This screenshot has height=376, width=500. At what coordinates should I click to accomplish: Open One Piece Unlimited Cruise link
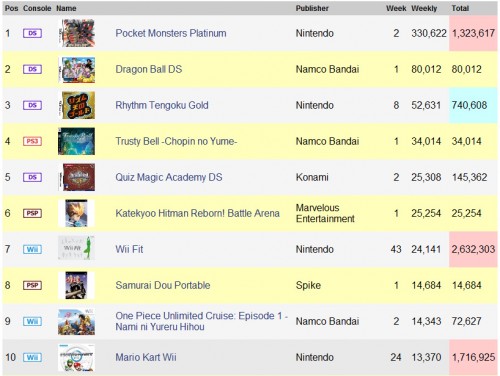point(202,321)
